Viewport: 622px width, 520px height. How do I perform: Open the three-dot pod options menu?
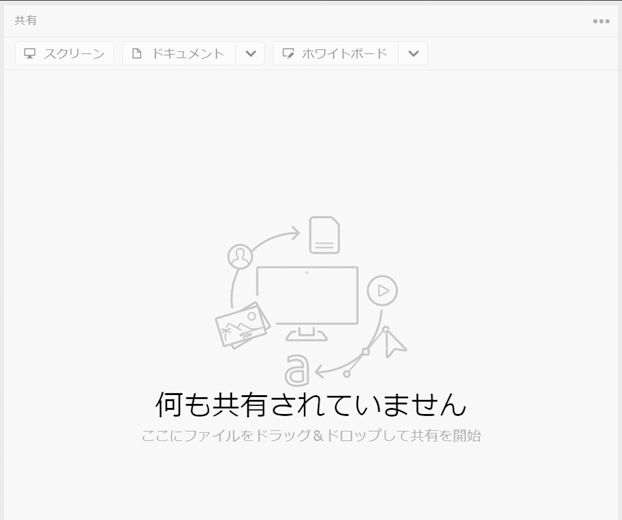[x=601, y=21]
